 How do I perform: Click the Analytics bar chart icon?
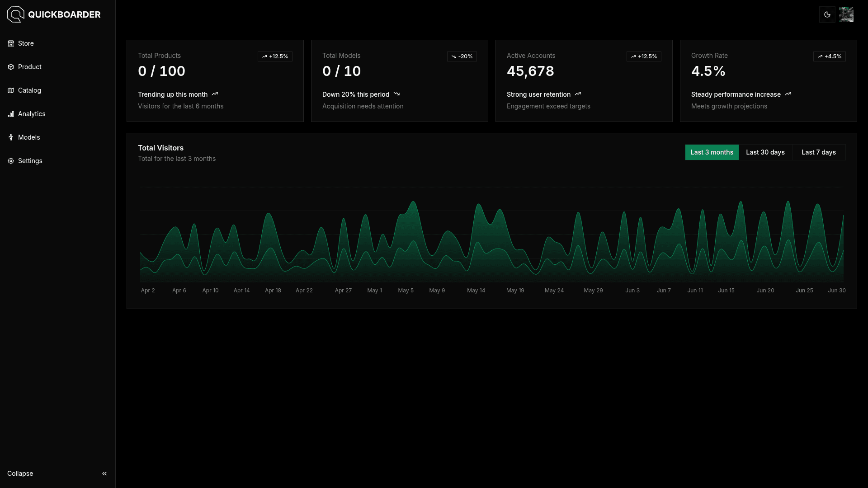click(11, 114)
